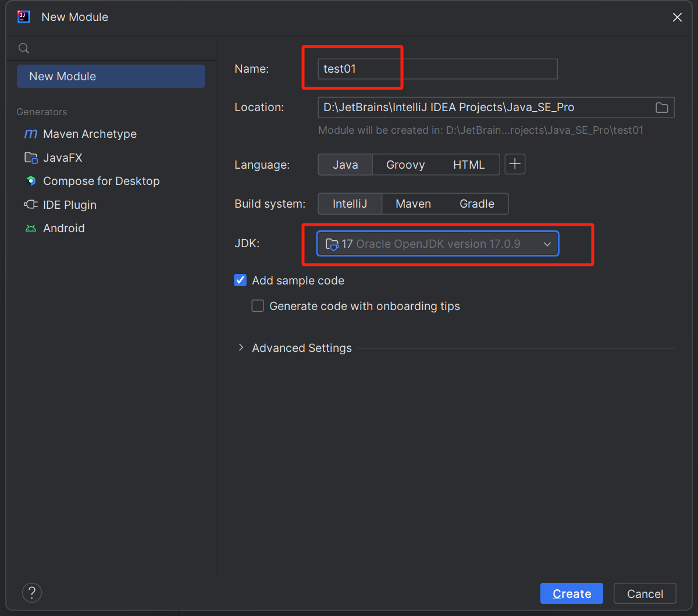Open help with the question mark icon
This screenshot has width=698, height=616.
32,593
